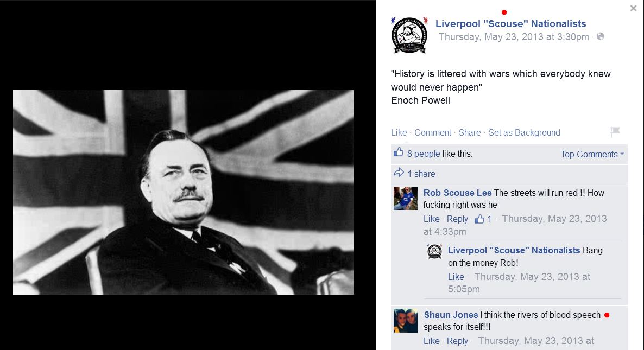Viewport: 644px width, 350px height.
Task: Click the flag report icon
Action: (x=615, y=132)
